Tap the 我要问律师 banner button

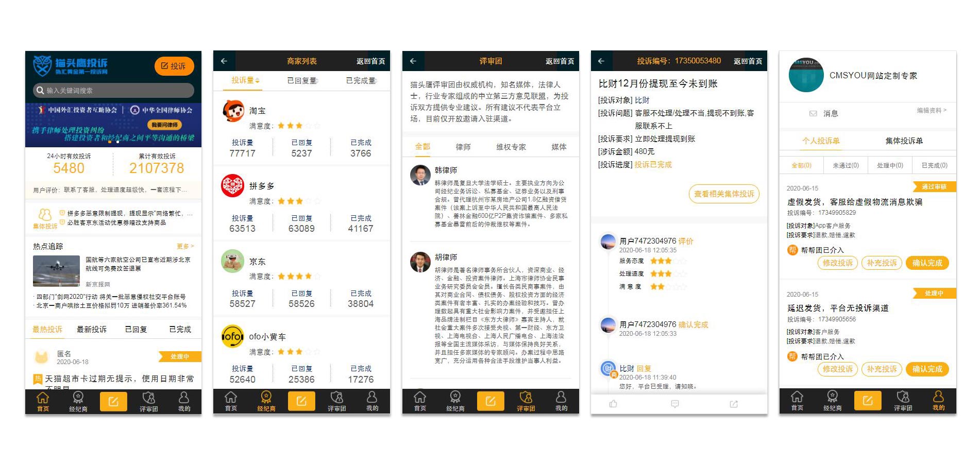pos(165,125)
